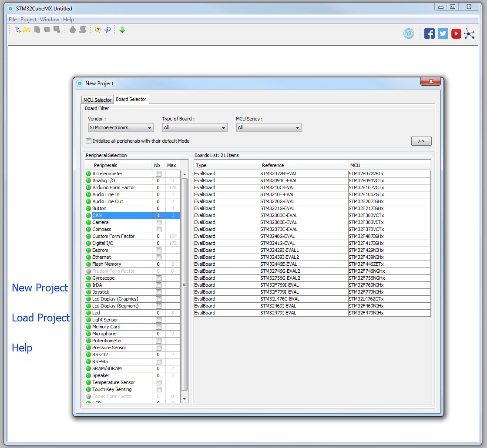
Task: Click the grayed Save Project As icon
Action: [x=57, y=30]
